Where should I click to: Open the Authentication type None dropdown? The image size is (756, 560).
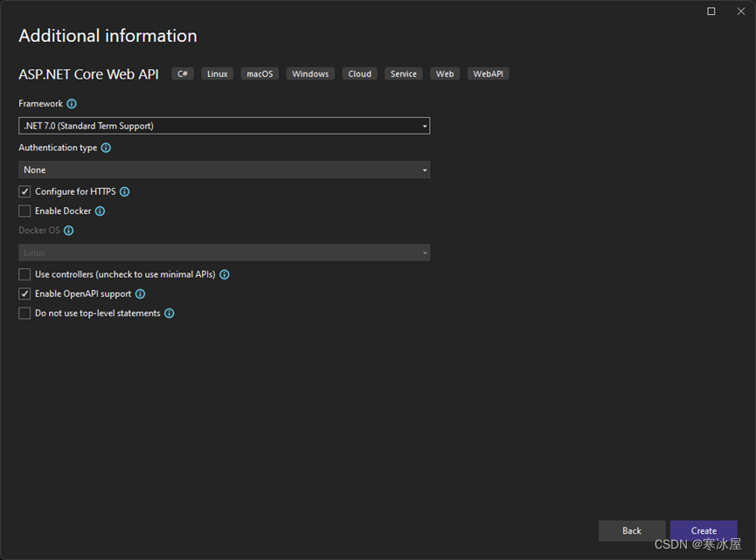[225, 169]
